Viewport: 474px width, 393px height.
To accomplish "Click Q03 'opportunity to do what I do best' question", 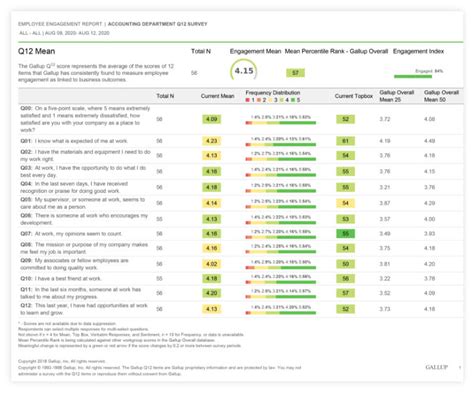I will coord(83,171).
